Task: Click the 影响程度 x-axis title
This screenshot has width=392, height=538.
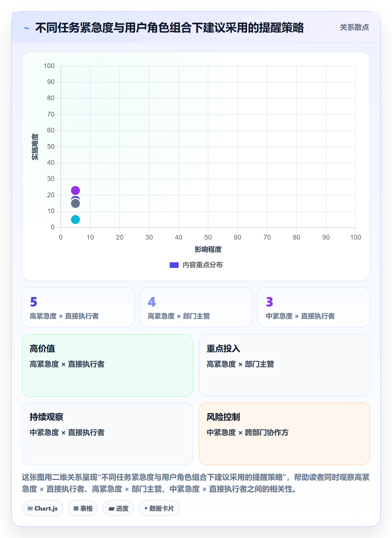Action: point(208,249)
